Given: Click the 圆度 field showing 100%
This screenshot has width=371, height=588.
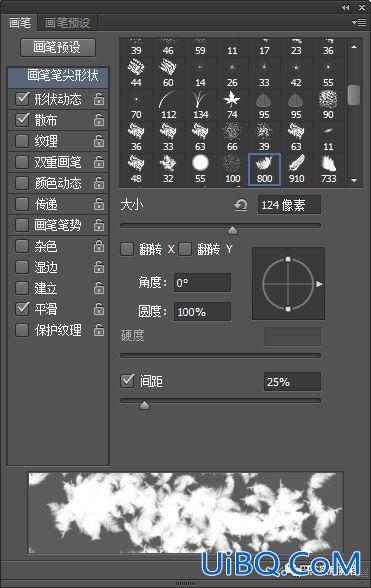Looking at the screenshot, I should [203, 312].
